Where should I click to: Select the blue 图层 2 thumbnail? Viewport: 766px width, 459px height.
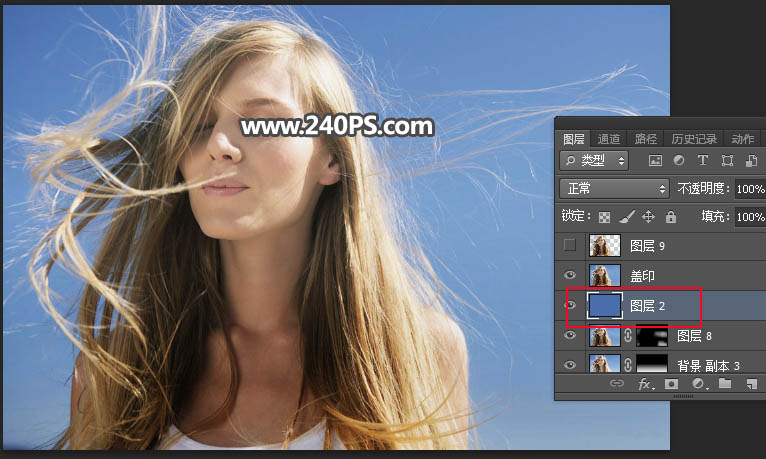pos(605,306)
